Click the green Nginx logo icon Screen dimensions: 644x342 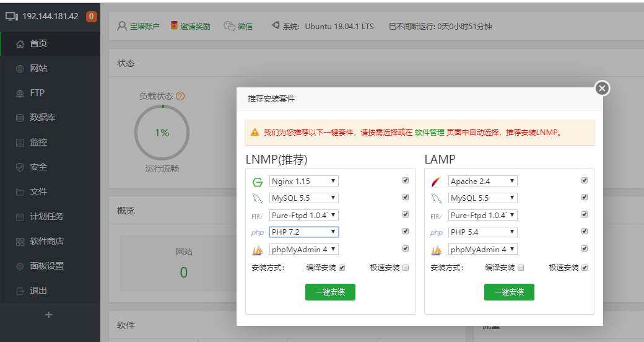coord(258,182)
